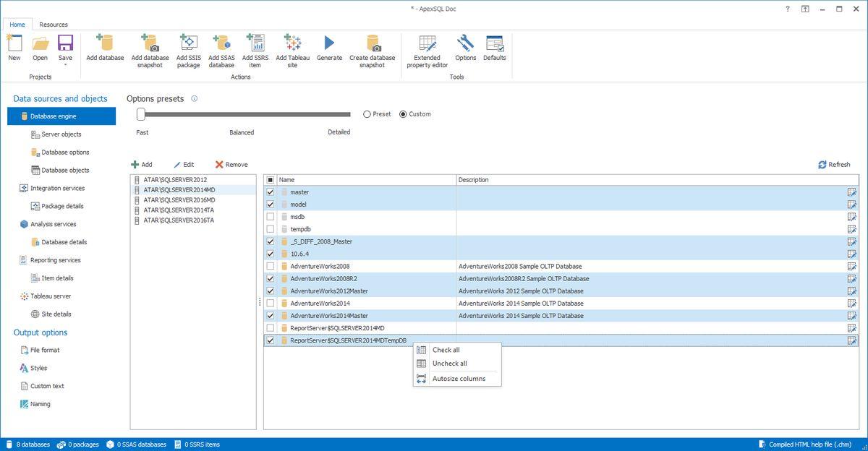Sort by the Name column header
Screen dimensions: 868x451
click(366, 180)
